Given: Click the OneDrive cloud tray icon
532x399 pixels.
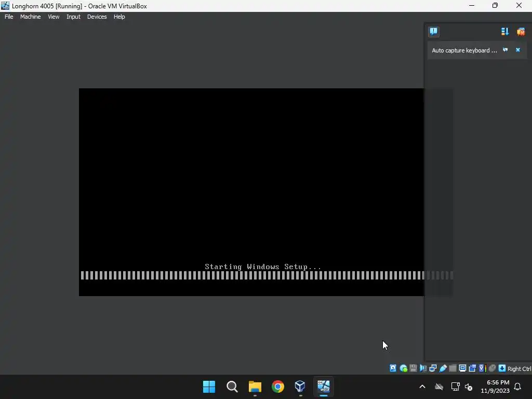Looking at the screenshot, I should point(439,387).
